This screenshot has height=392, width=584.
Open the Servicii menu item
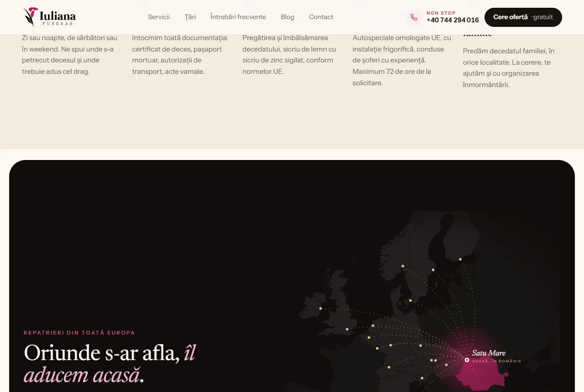[159, 17]
